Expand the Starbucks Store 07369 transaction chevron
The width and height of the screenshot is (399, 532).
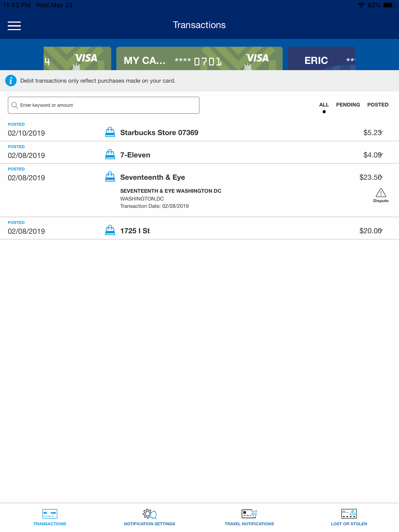click(381, 132)
